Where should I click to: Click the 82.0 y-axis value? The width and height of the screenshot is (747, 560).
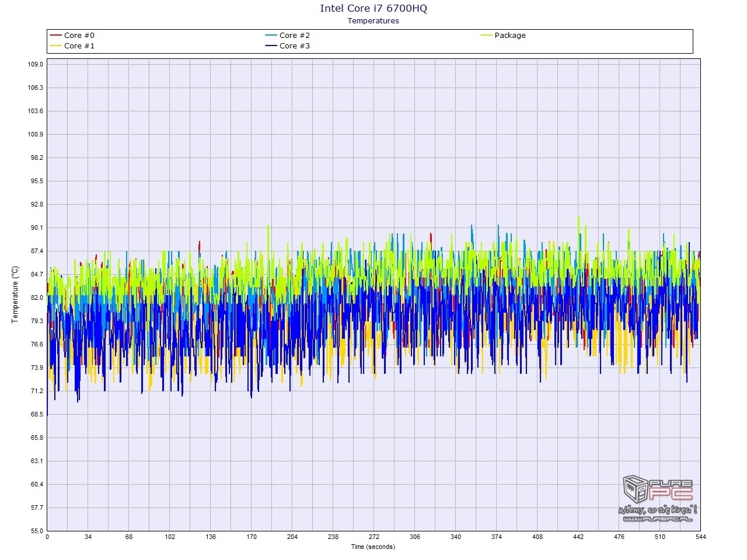(x=37, y=297)
